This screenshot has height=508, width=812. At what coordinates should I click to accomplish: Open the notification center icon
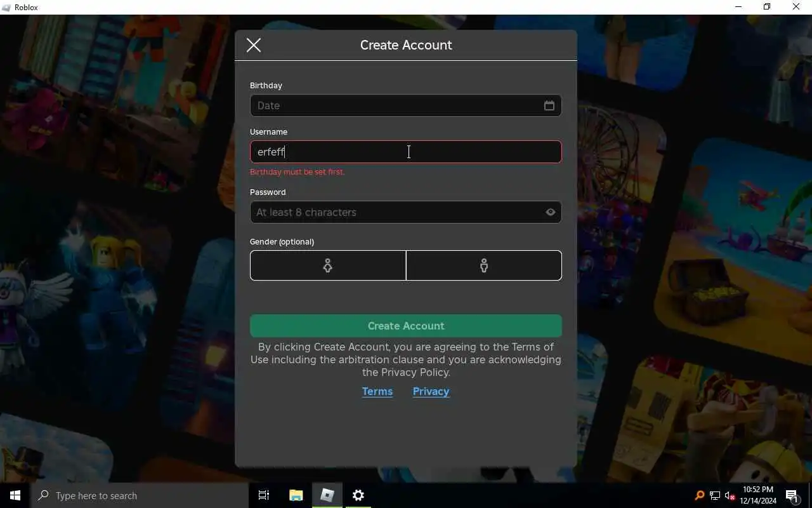coord(792,495)
